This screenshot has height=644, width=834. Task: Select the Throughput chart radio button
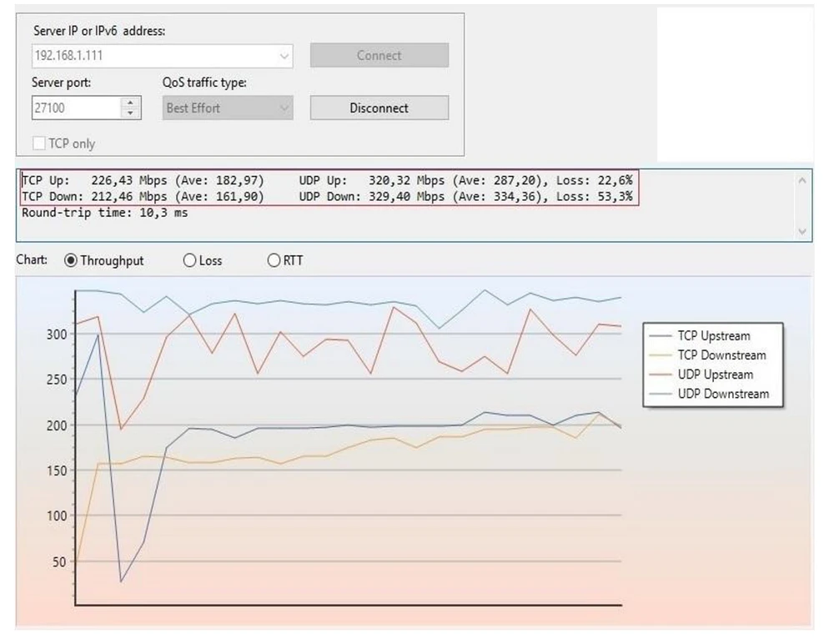click(x=71, y=260)
